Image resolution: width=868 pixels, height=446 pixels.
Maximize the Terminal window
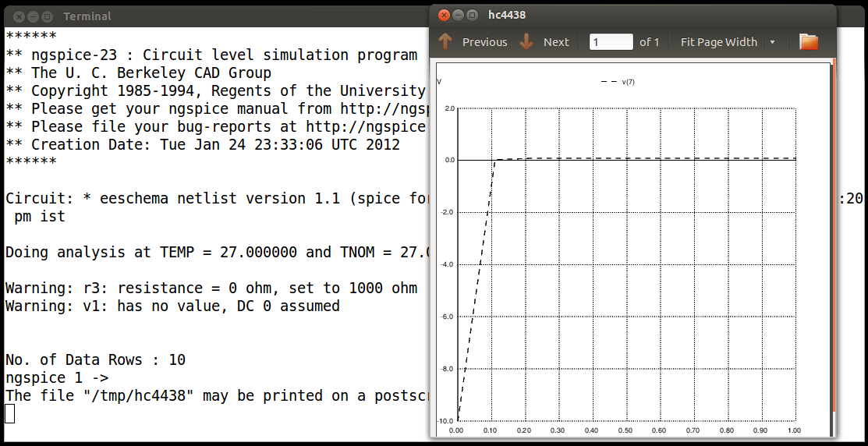click(47, 16)
